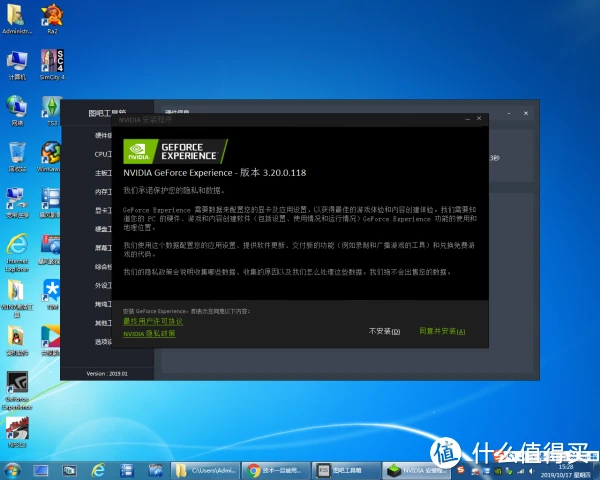Switch to the Chrome taskbar window
The width and height of the screenshot is (600, 480).
(x=276, y=470)
